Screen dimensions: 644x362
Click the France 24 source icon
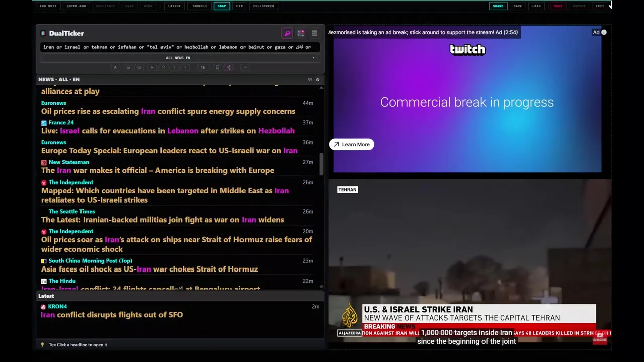[44, 123]
